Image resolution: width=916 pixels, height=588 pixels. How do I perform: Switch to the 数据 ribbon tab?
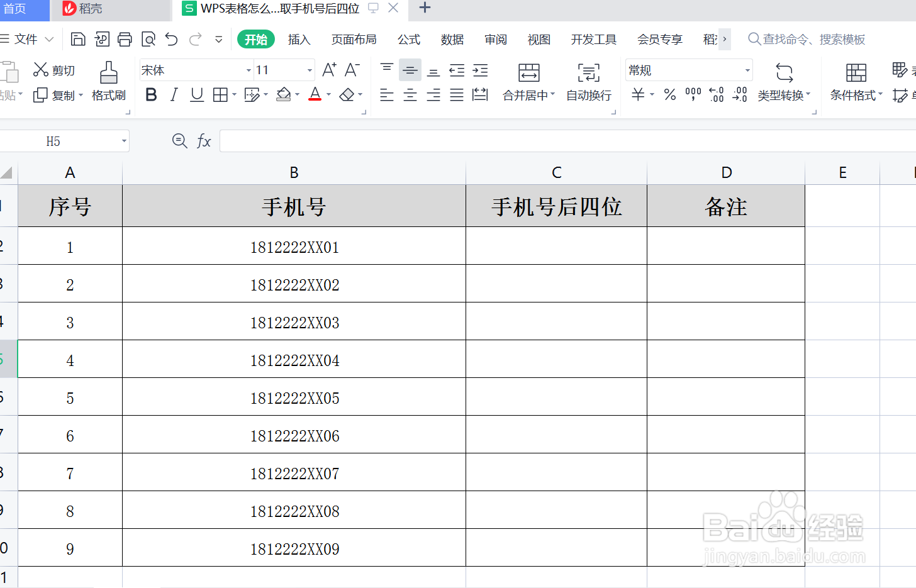tap(452, 39)
